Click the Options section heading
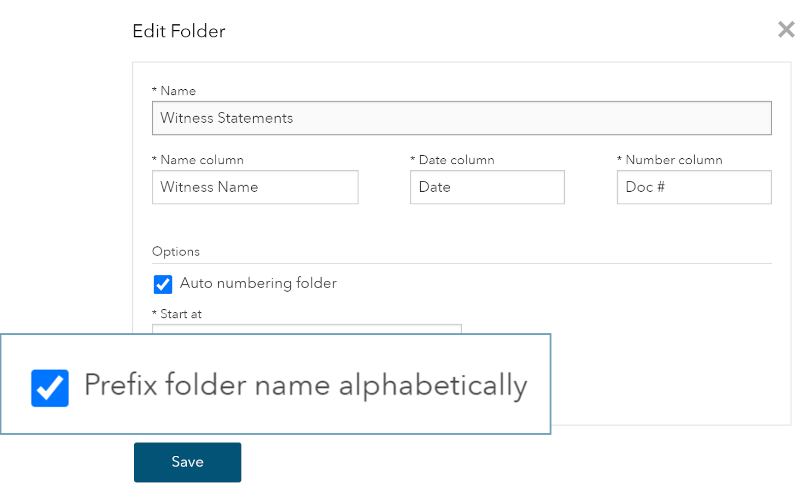The height and width of the screenshot is (504, 812). pyautogui.click(x=176, y=251)
